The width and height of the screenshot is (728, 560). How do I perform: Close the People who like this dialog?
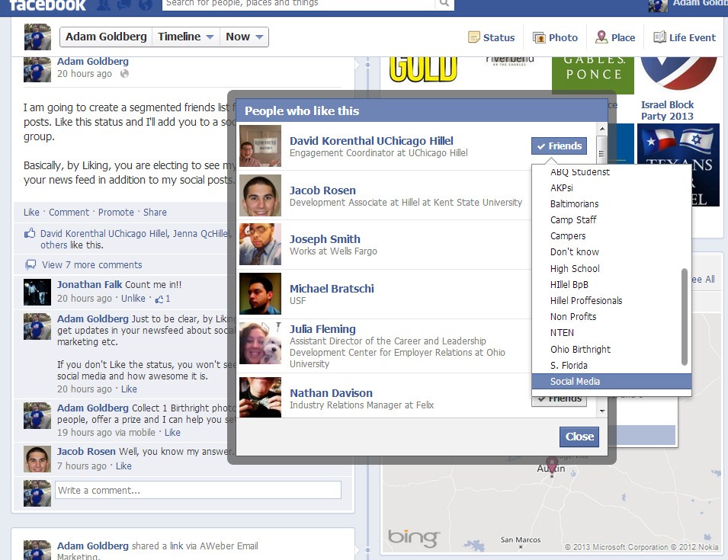(x=579, y=437)
